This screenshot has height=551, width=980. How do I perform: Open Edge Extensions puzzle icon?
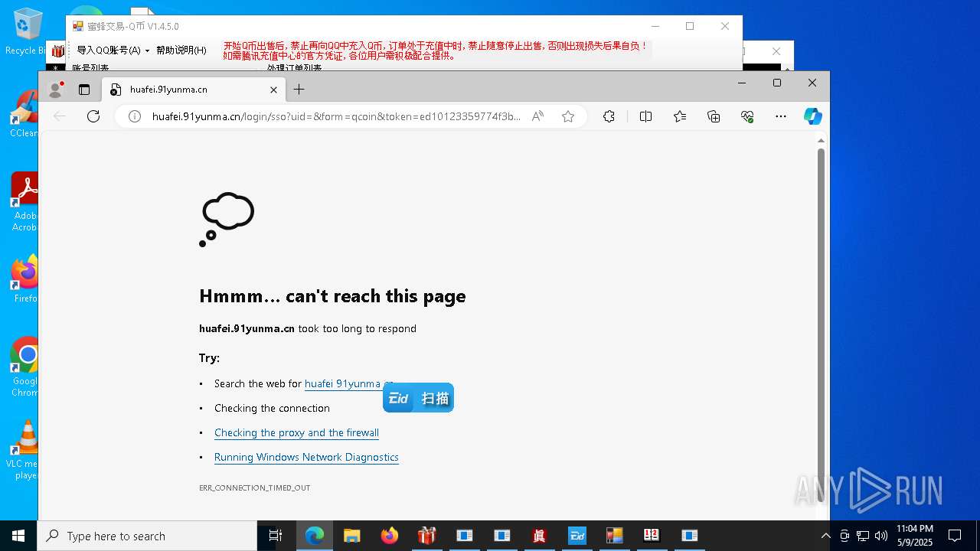click(609, 116)
